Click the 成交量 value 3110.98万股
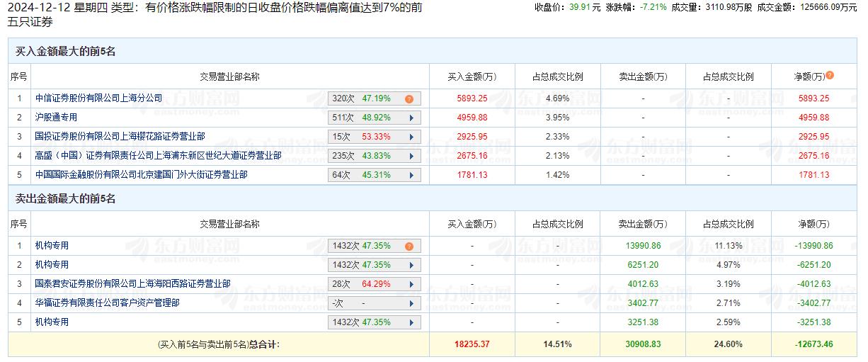 pos(729,8)
